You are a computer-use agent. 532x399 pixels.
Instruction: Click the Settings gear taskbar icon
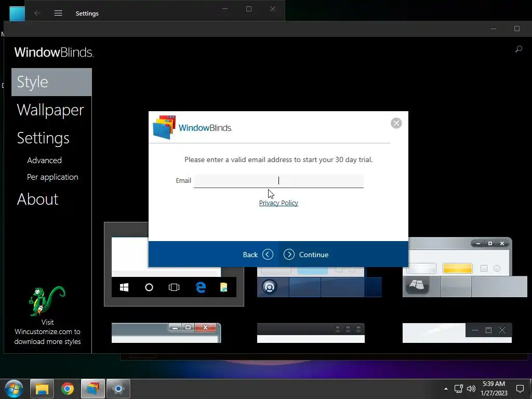pos(118,389)
